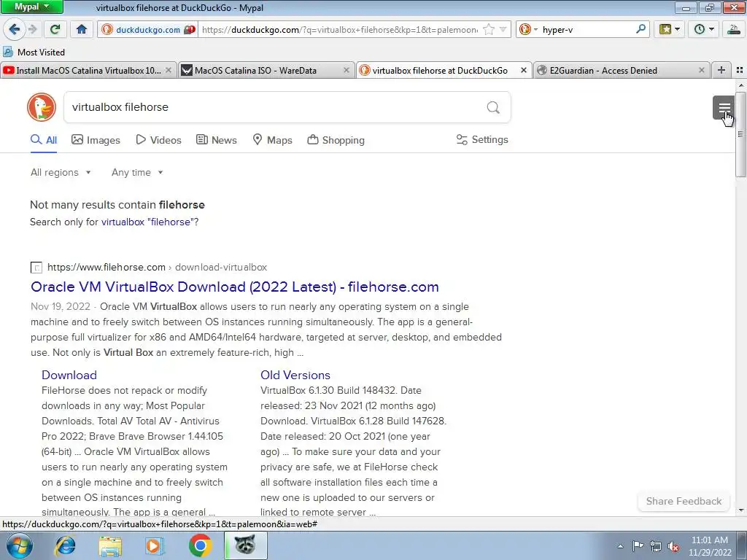Viewport: 747px width, 560px height.
Task: Open the history clock dropdown
Action: click(x=704, y=29)
